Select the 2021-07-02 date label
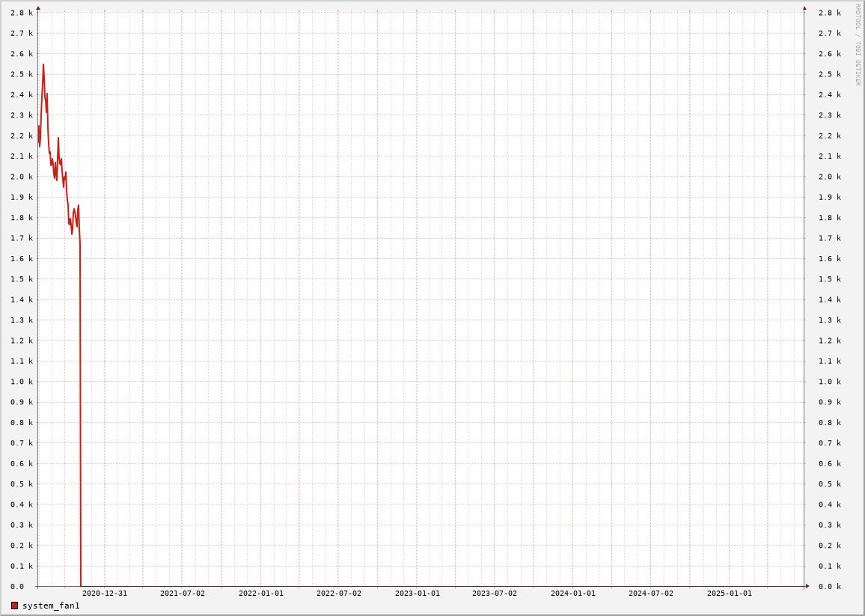This screenshot has height=616, width=865. (182, 594)
